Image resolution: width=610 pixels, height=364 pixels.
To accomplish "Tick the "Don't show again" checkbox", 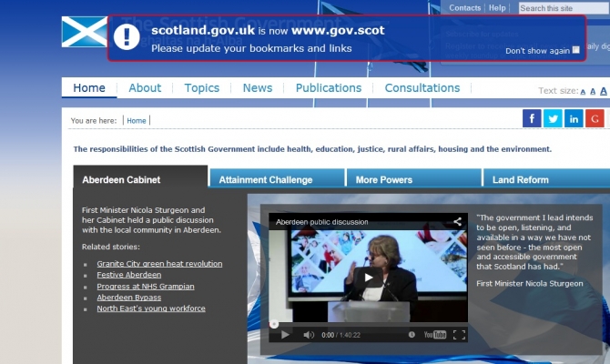I will click(576, 51).
